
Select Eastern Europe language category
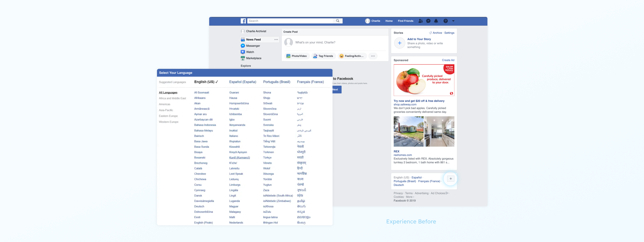168,116
